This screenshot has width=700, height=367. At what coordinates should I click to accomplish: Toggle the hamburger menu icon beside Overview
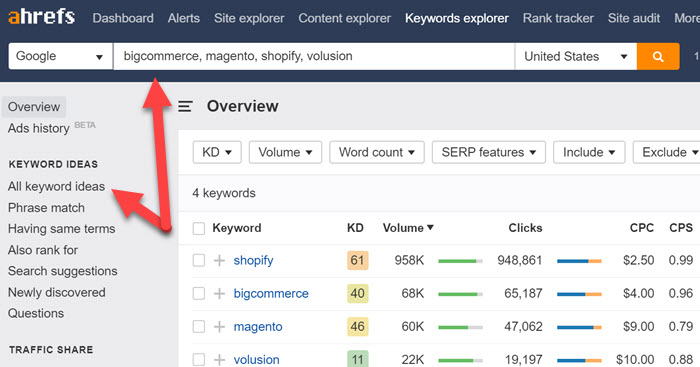click(185, 107)
